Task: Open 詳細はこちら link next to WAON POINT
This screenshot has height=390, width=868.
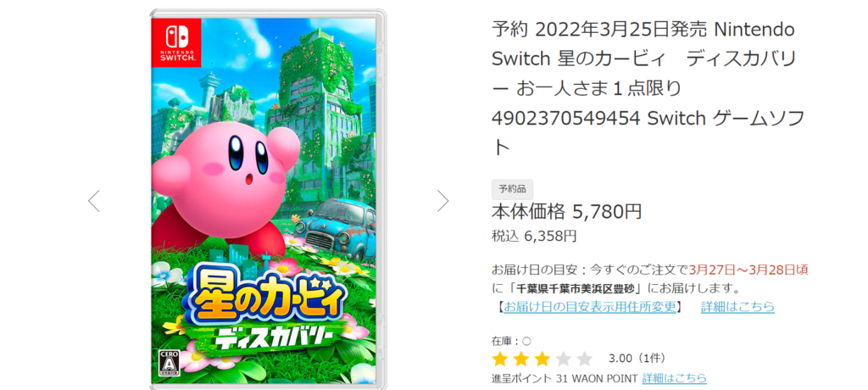Action: 674,378
